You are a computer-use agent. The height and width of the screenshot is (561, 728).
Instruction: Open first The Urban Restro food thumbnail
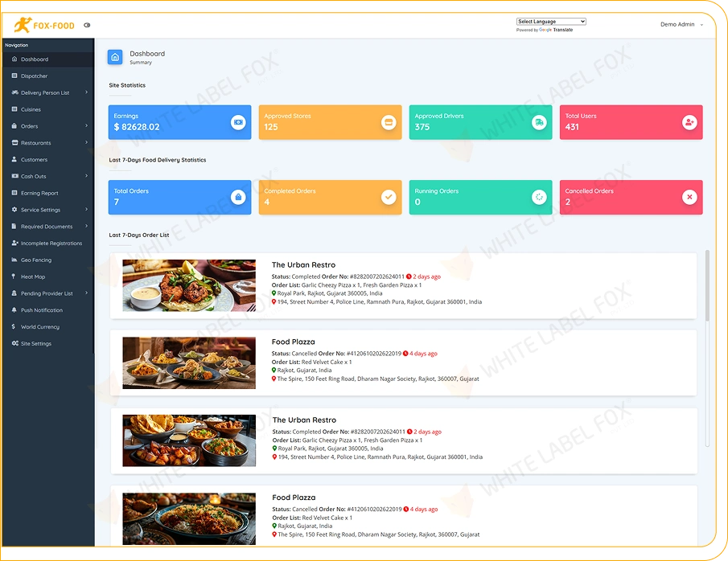(x=189, y=285)
